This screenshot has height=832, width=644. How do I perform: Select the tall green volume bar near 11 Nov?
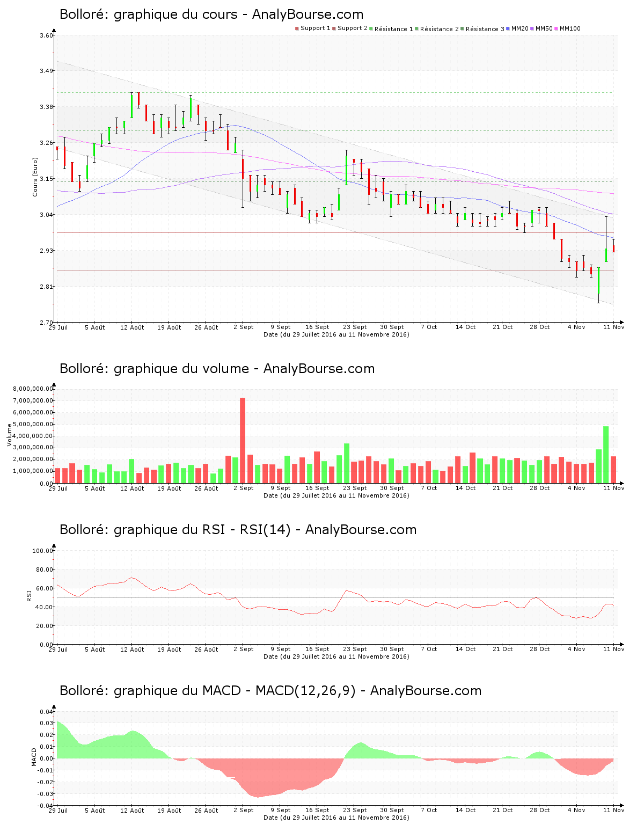[607, 454]
